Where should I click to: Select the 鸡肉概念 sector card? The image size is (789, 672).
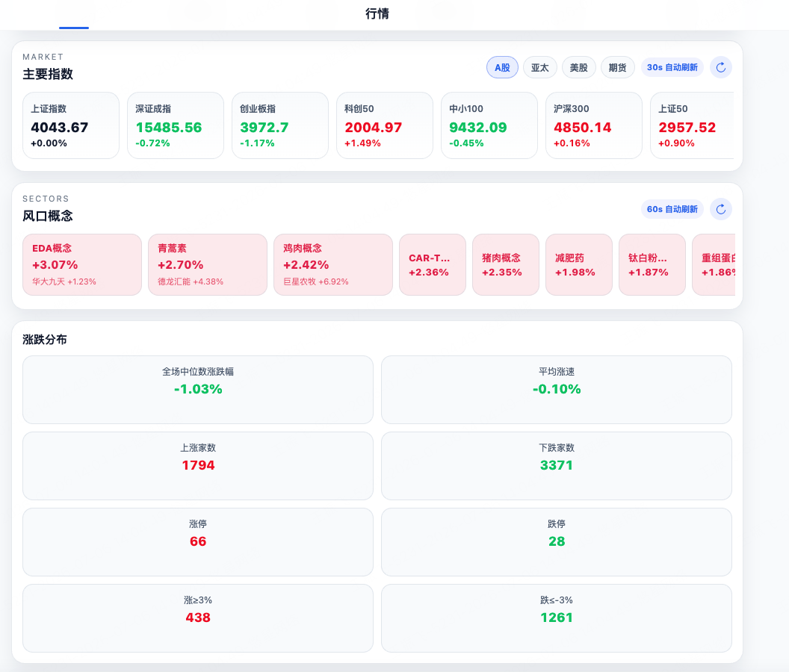(x=333, y=264)
